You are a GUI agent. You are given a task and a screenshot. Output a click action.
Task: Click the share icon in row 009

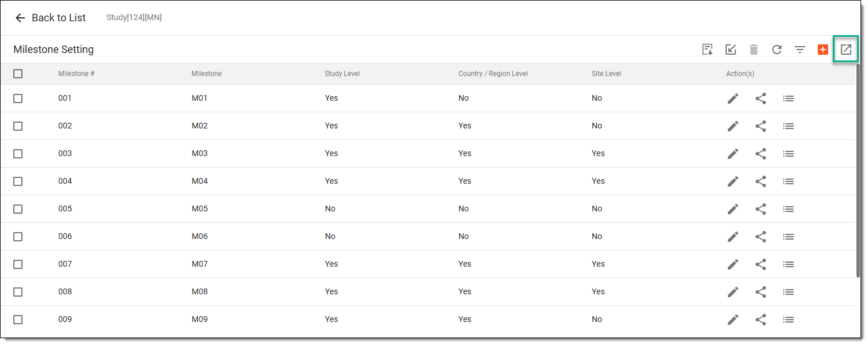[761, 320]
